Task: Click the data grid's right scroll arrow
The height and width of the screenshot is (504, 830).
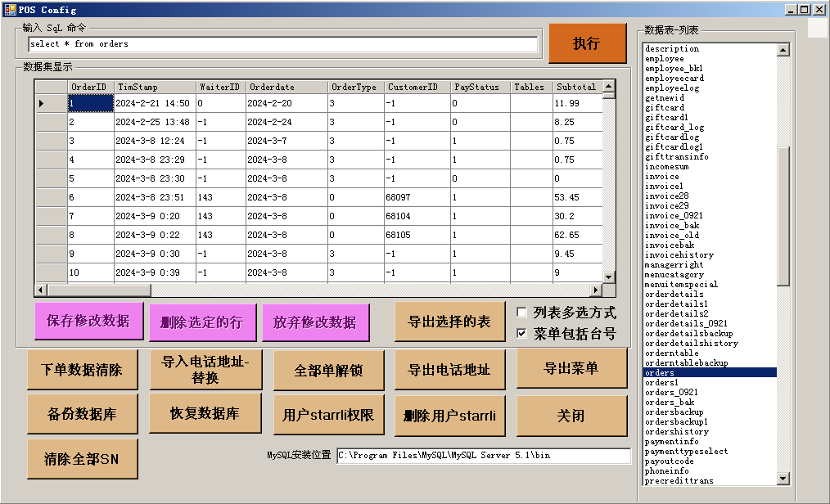Action: (x=595, y=290)
